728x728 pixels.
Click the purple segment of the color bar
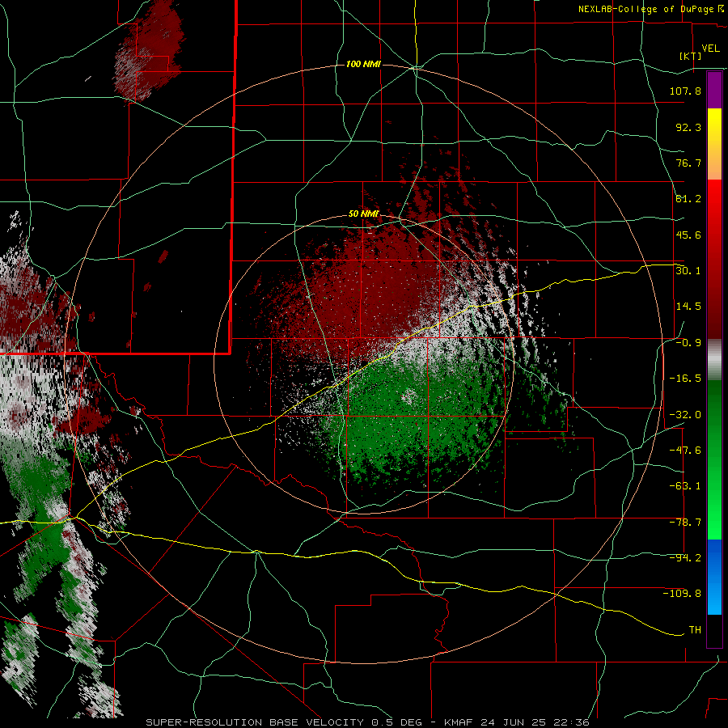tap(714, 90)
